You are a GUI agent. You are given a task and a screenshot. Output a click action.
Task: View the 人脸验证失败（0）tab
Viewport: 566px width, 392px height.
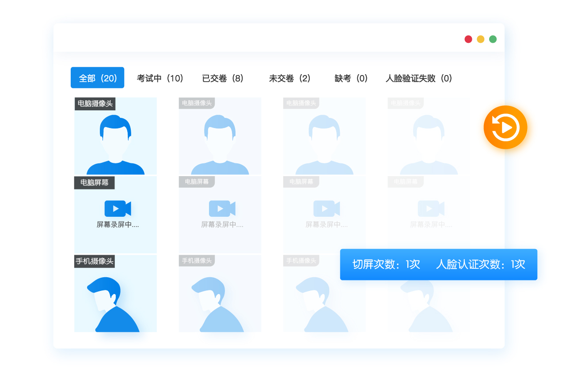click(419, 78)
